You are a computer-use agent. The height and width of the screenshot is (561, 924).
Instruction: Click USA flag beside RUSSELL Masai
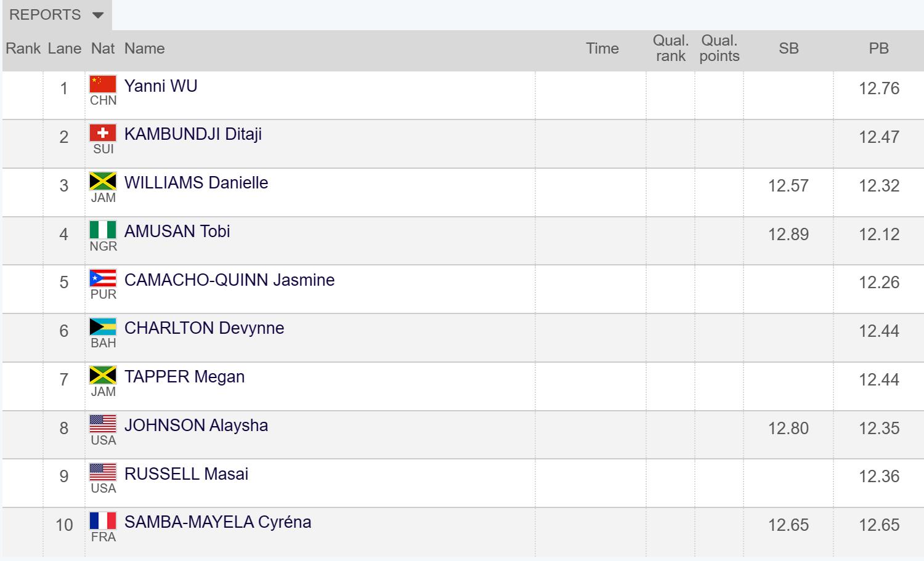pos(103,472)
